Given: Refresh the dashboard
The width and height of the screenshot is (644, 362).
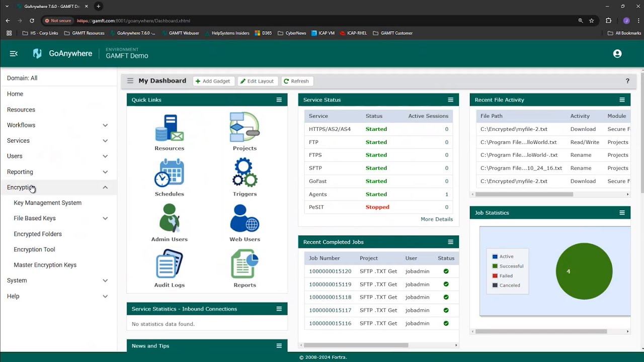Looking at the screenshot, I should [x=296, y=81].
